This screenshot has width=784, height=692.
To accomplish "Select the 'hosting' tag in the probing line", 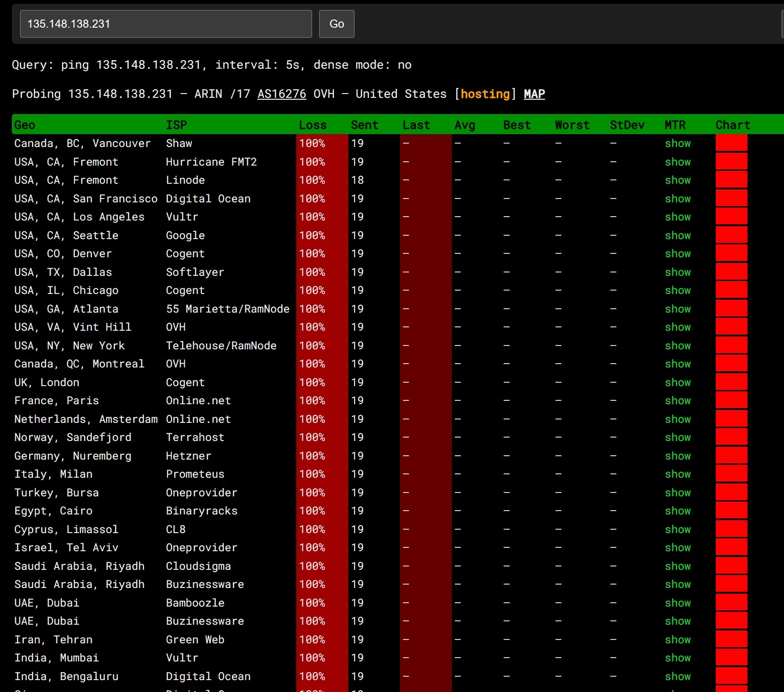I will (485, 94).
